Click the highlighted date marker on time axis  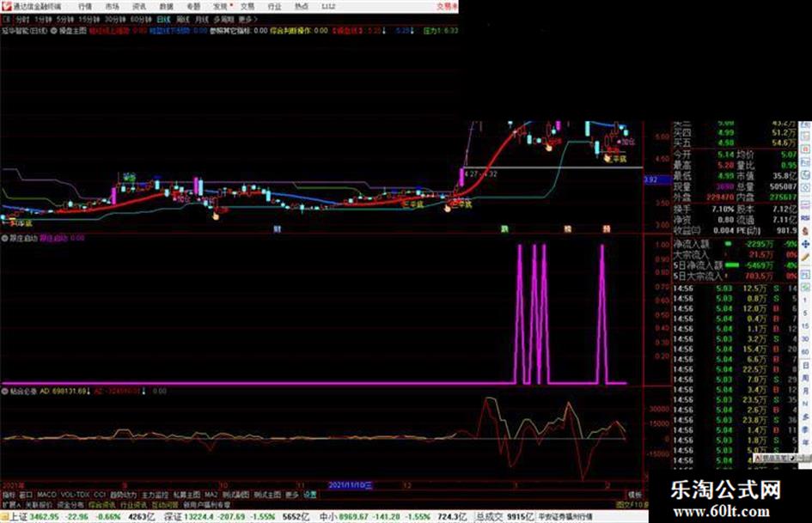pyautogui.click(x=351, y=485)
